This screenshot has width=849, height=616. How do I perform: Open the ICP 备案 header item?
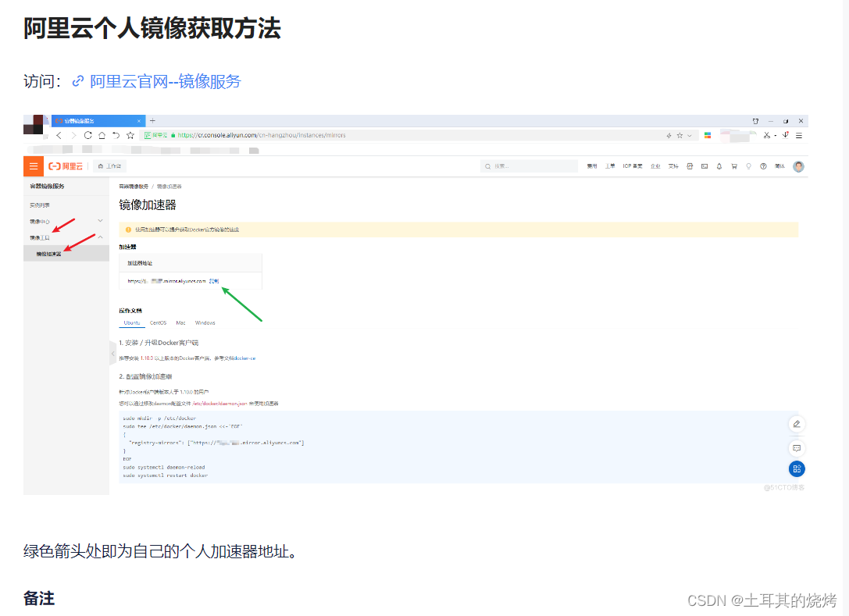pyautogui.click(x=633, y=166)
